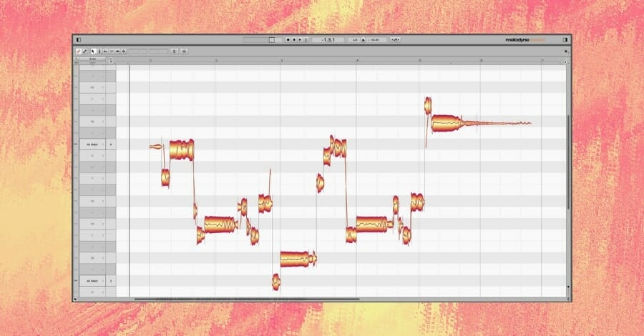The width and height of the screenshot is (644, 336).
Task: Click the play button in transport
Action: click(x=300, y=40)
